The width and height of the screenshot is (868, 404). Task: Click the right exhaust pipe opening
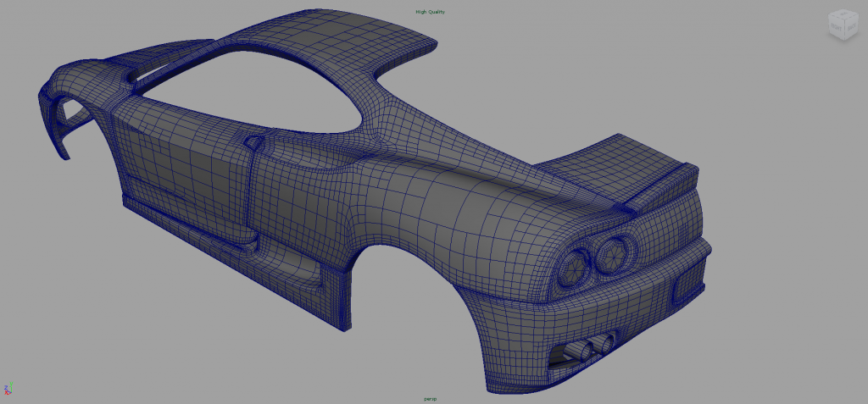[604, 342]
